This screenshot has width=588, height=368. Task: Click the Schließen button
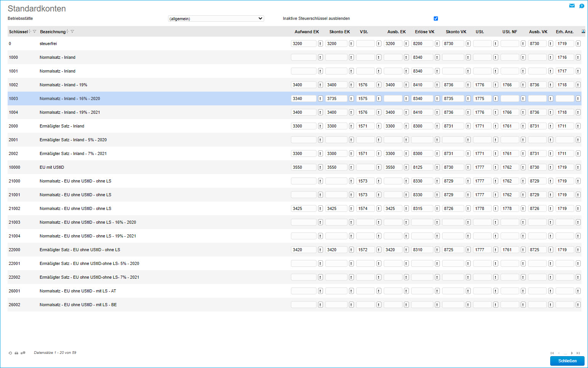(567, 361)
